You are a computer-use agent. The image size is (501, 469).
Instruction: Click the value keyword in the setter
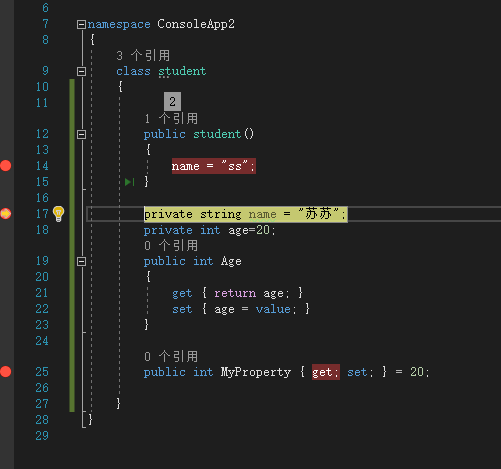coord(273,309)
